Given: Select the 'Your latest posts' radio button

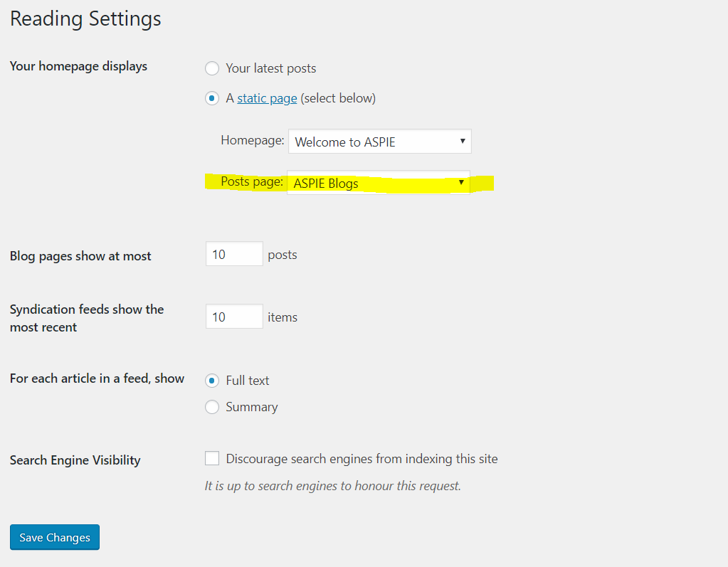Looking at the screenshot, I should [212, 69].
